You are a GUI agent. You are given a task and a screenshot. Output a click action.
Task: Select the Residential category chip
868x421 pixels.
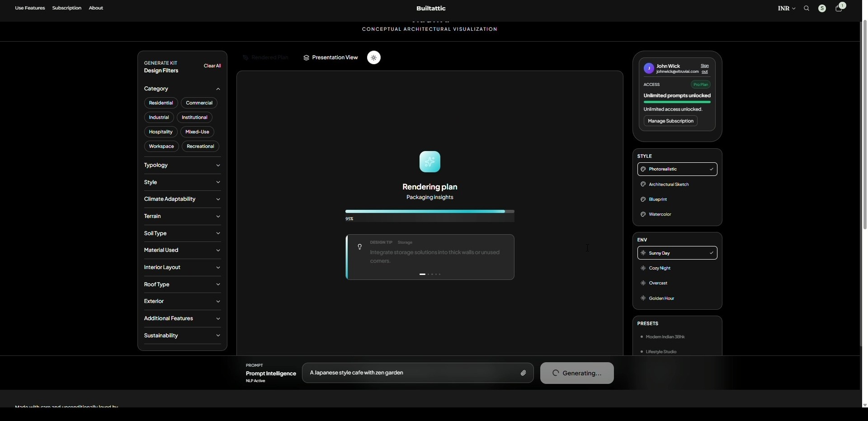coord(161,103)
